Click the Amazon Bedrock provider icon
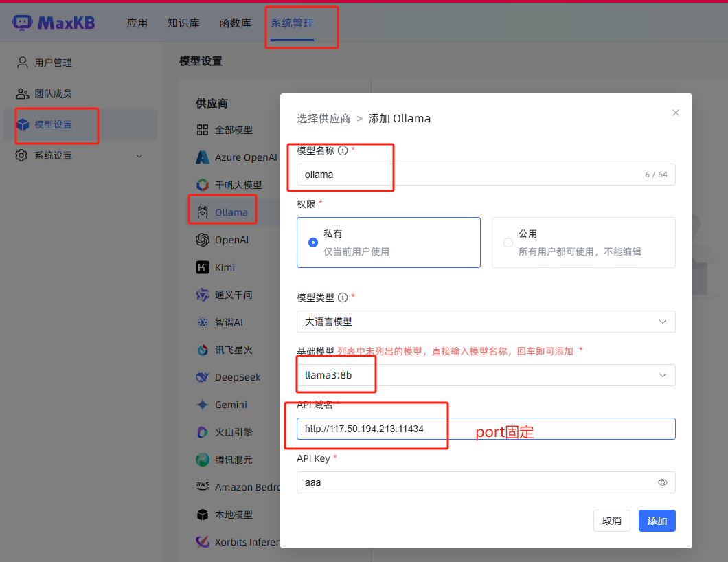Image resolution: width=728 pixels, height=562 pixels. (203, 486)
